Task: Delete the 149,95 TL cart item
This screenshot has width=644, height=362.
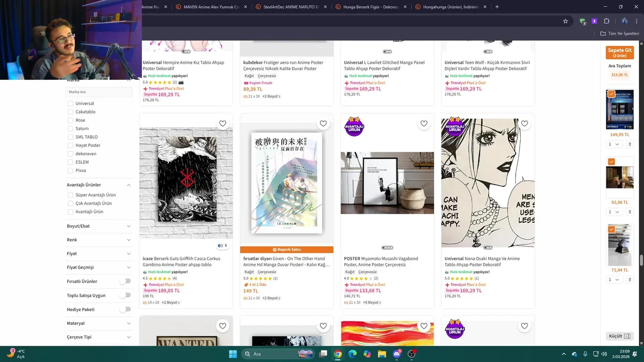Action: [x=629, y=144]
